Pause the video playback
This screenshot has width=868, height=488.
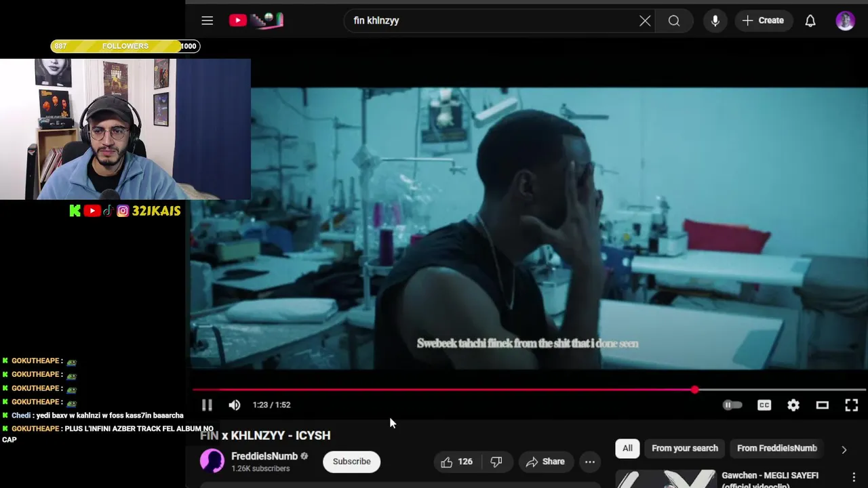207,405
